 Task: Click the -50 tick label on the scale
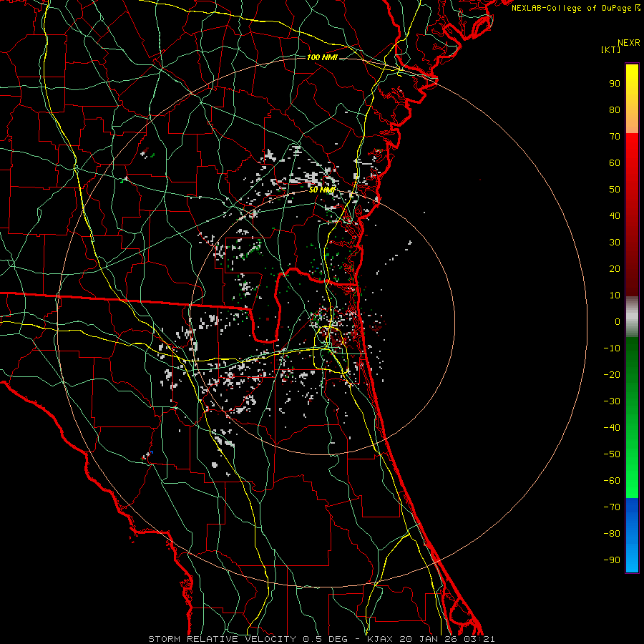click(612, 454)
